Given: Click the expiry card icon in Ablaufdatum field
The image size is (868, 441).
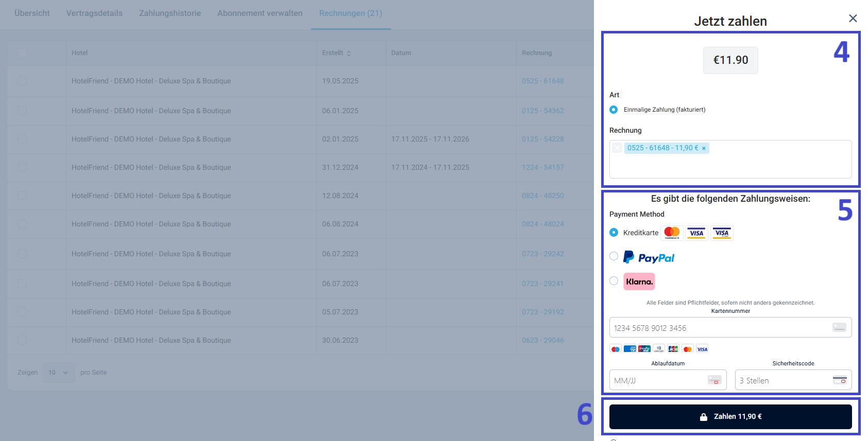Looking at the screenshot, I should click(714, 380).
